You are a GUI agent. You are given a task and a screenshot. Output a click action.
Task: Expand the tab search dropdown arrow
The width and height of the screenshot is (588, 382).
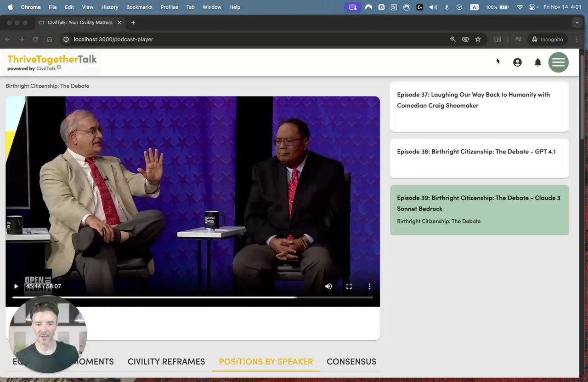577,23
